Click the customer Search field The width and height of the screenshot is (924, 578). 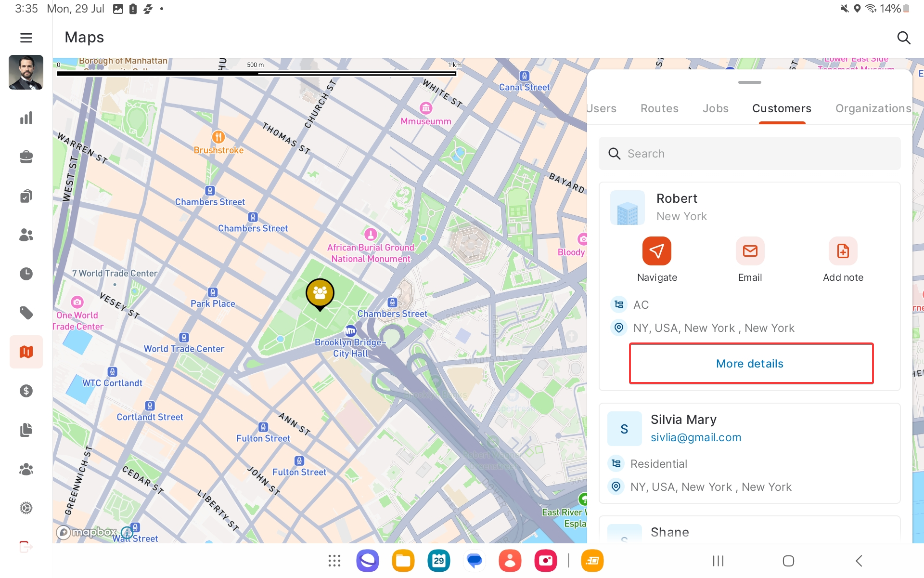pyautogui.click(x=749, y=154)
